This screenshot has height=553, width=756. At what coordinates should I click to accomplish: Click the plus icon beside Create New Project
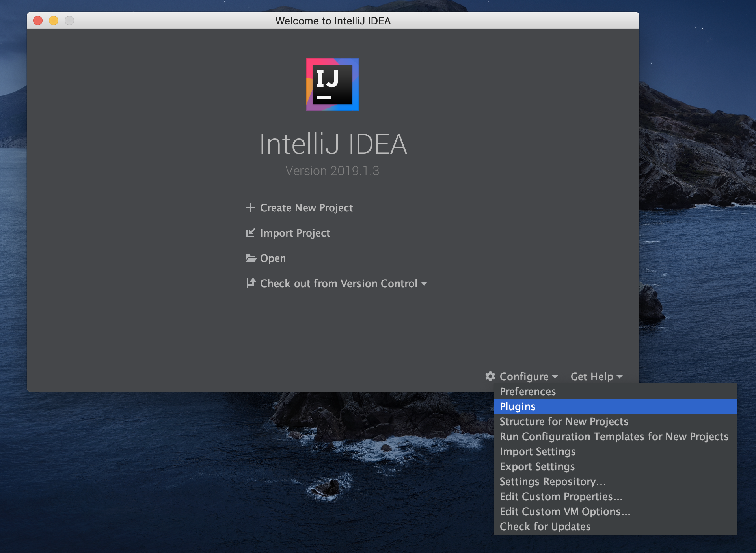coord(250,207)
